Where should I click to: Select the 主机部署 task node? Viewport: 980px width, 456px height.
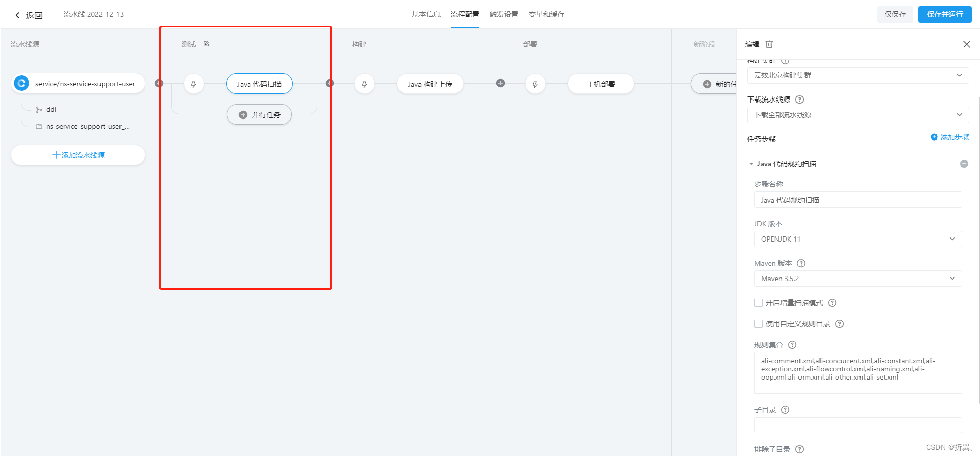pos(601,84)
